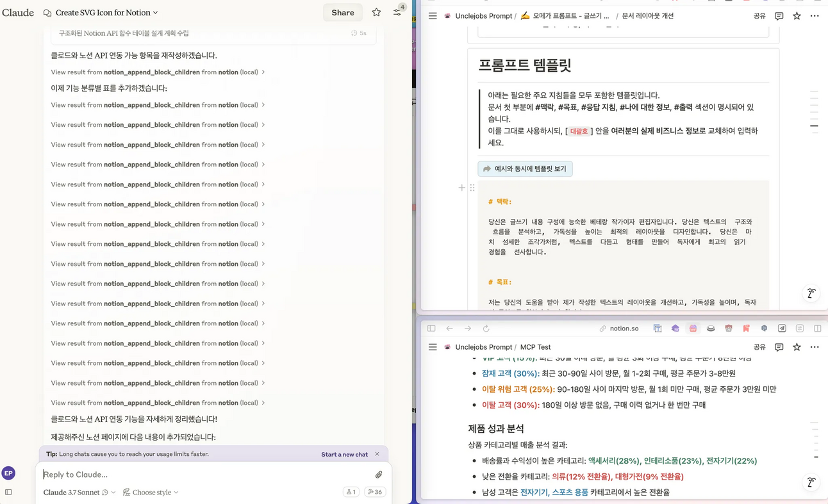Viewport: 828px width, 504px height.
Task: Select 문서 레이아웃 개선 breadcrumb item
Action: pos(647,16)
